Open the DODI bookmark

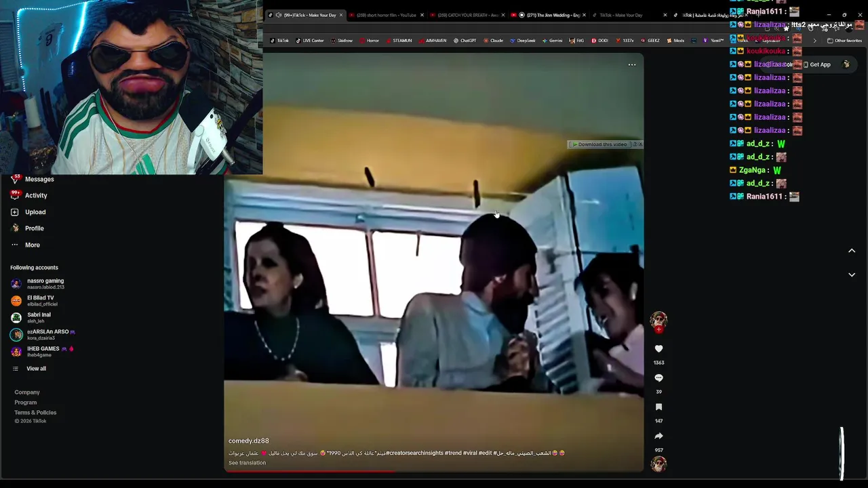pyautogui.click(x=599, y=41)
